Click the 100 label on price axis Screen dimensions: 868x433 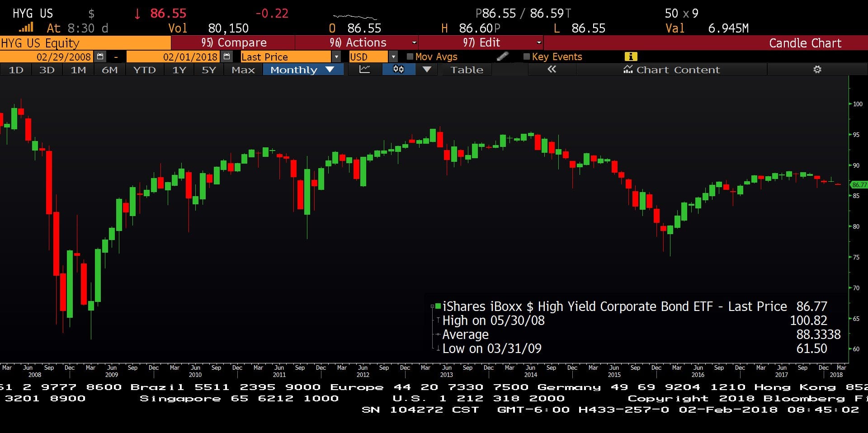point(858,104)
